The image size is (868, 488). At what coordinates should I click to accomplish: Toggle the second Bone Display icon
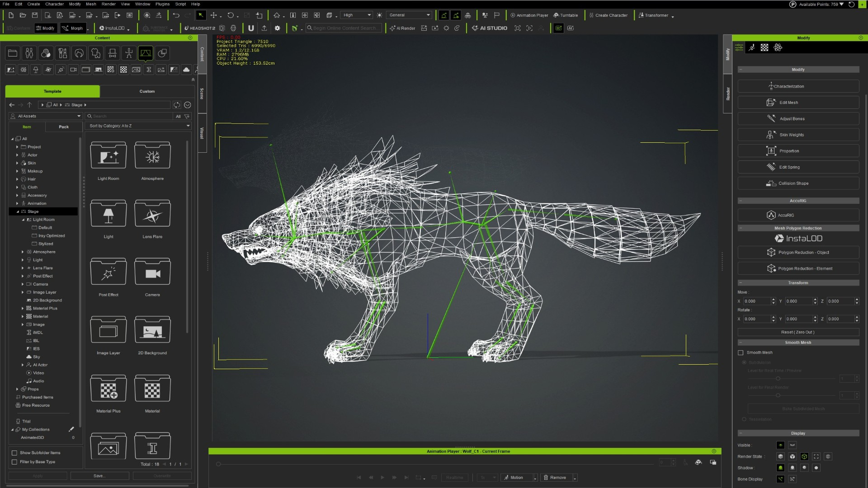(793, 479)
